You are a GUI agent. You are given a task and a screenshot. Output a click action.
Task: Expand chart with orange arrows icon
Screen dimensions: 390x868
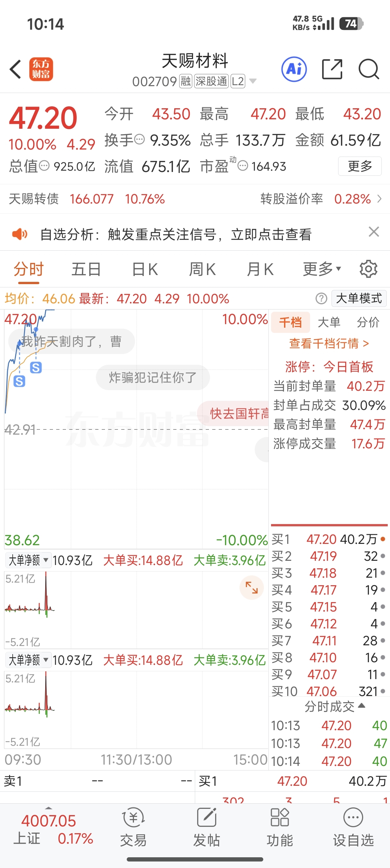click(252, 588)
